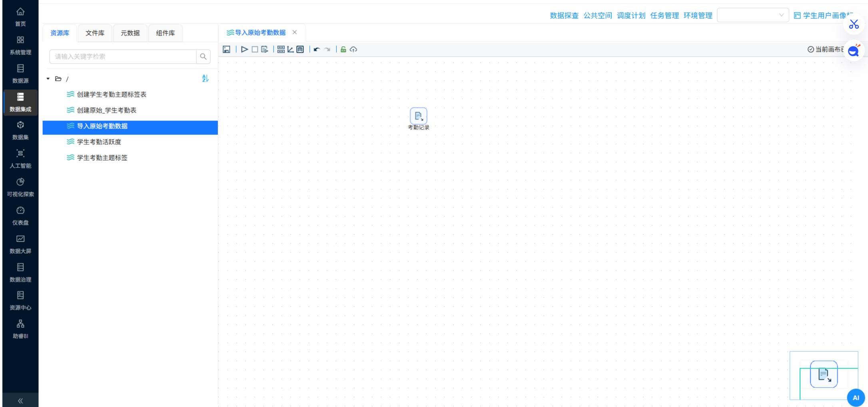The width and height of the screenshot is (868, 407).
Task: Click the A-Z sort icon
Action: [205, 78]
